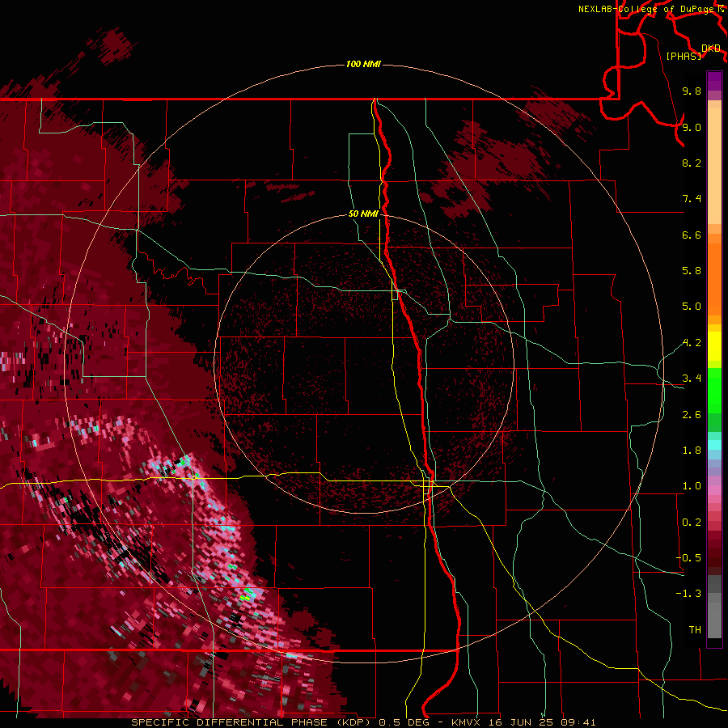Click the yellow segment of the color bar

tap(714, 346)
